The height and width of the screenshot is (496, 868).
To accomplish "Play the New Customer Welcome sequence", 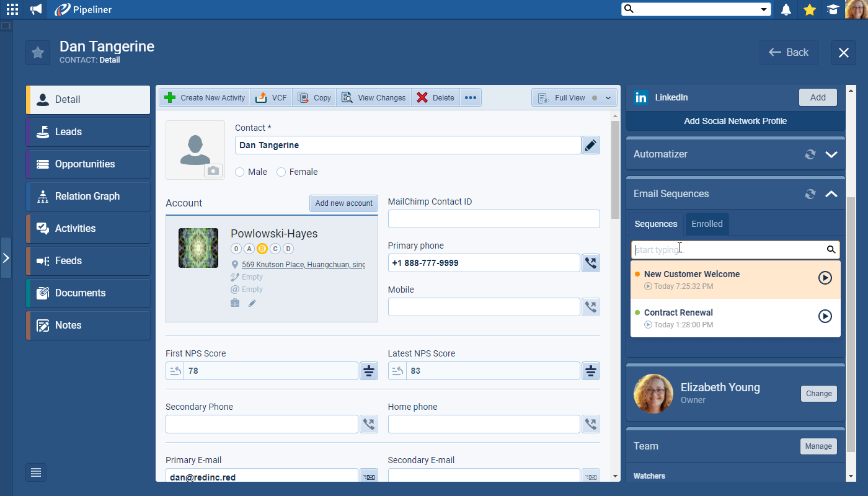I will pos(825,278).
